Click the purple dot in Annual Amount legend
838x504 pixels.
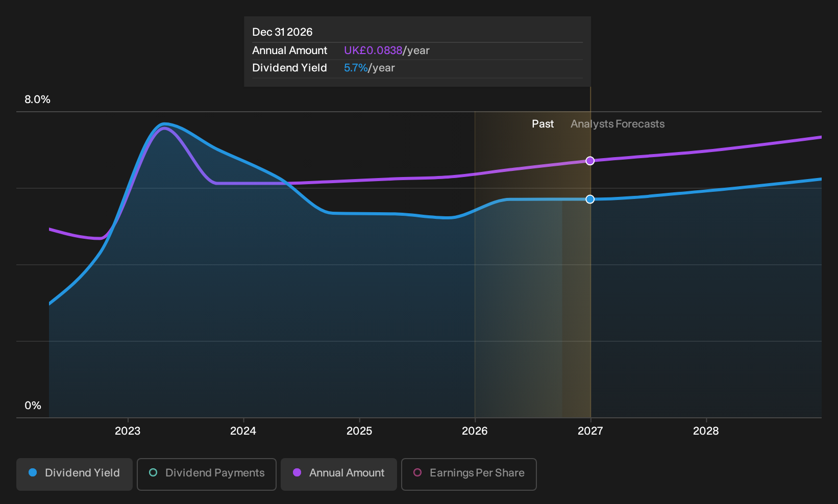click(297, 472)
